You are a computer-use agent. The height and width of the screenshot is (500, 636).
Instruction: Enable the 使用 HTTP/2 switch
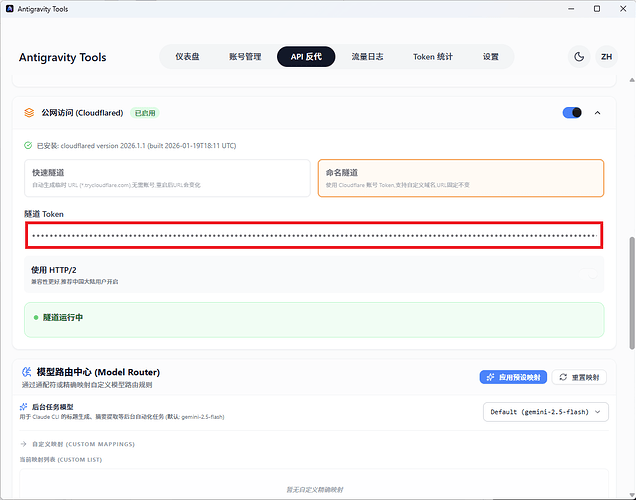coord(588,274)
